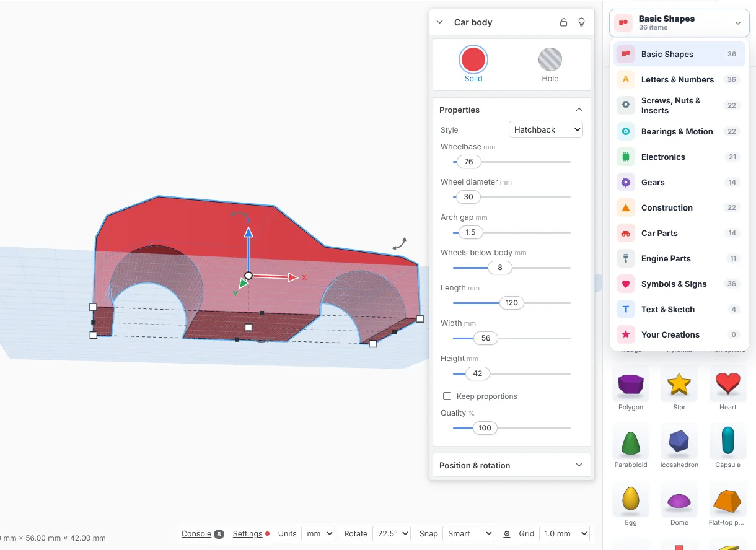Choose the Letters & Numbers category
Image resolution: width=756 pixels, height=550 pixels.
click(679, 79)
